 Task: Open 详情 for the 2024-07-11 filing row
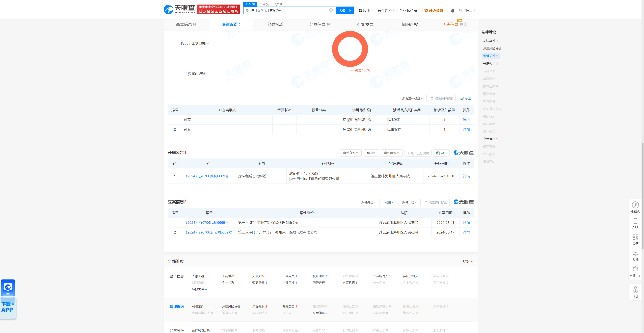pyautogui.click(x=466, y=222)
